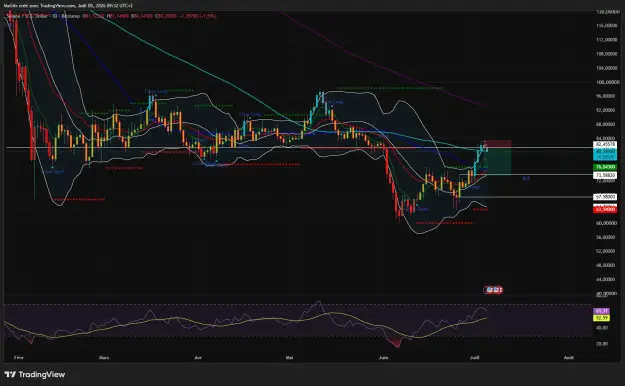Click the 'Août' label on the time axis
Screen dimensions: 625x386
(569, 358)
